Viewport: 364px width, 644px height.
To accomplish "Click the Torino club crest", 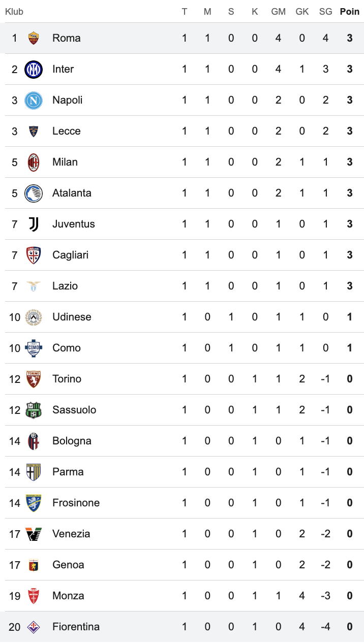I will pyautogui.click(x=34, y=379).
